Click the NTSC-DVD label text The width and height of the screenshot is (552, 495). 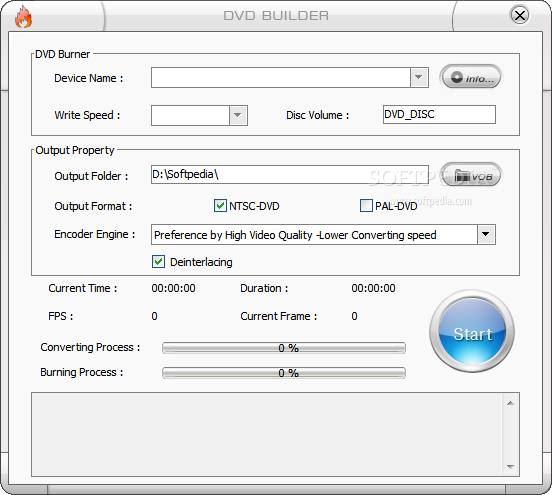pos(254,206)
